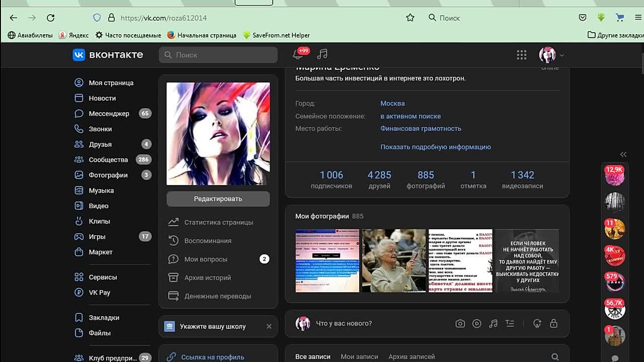Viewport: 644px width, 362px height.
Task: Open 1 342 видеозаписи counter
Action: (x=522, y=179)
